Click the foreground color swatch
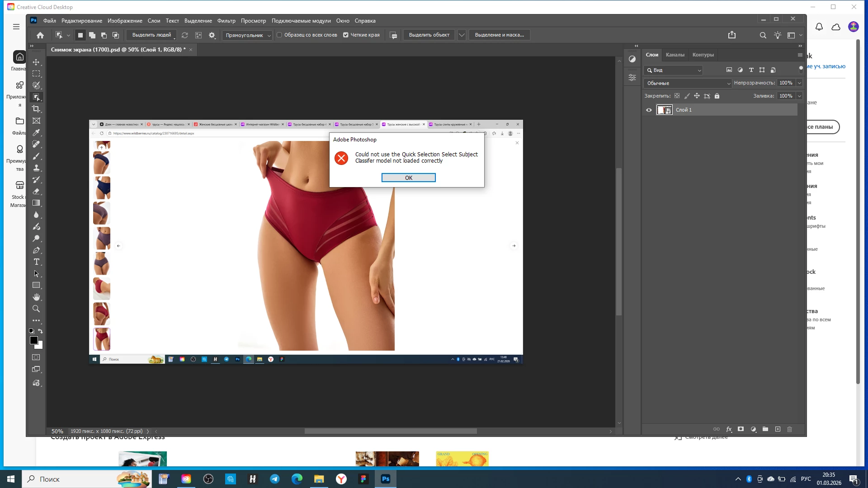The width and height of the screenshot is (868, 488). point(34,340)
